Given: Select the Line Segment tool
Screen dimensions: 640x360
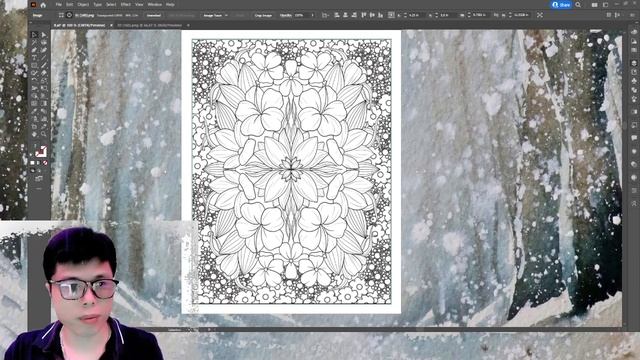Looking at the screenshot, I should pyautogui.click(x=44, y=58).
